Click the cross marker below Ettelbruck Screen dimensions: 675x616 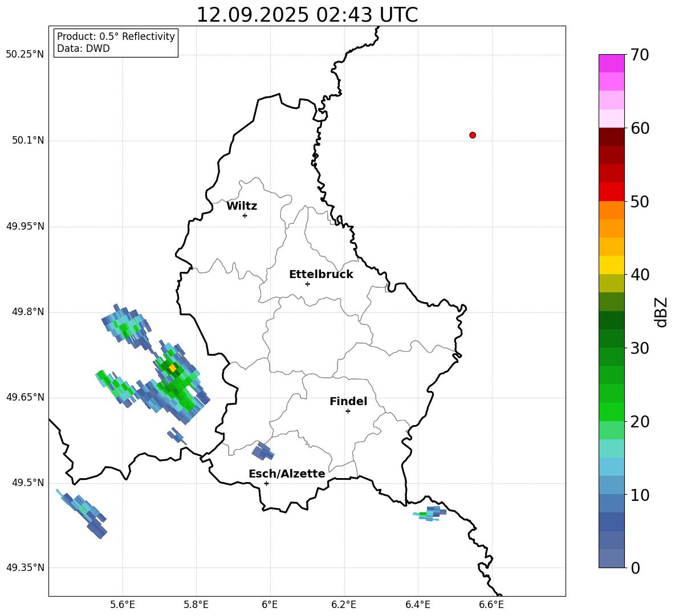point(307,284)
